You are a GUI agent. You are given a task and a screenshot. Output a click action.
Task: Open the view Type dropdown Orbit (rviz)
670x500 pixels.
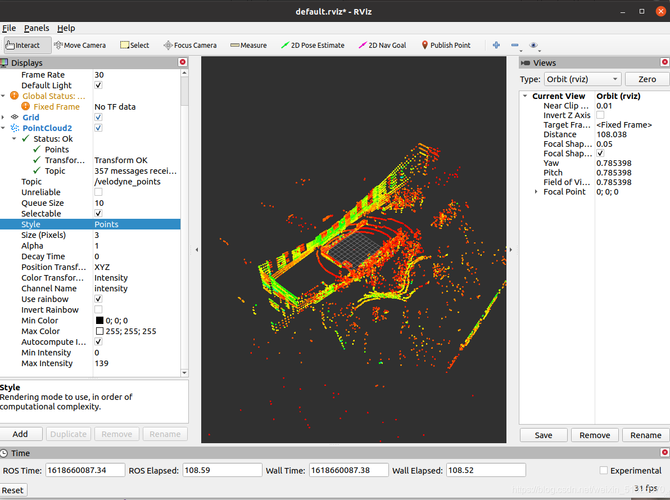tap(582, 79)
